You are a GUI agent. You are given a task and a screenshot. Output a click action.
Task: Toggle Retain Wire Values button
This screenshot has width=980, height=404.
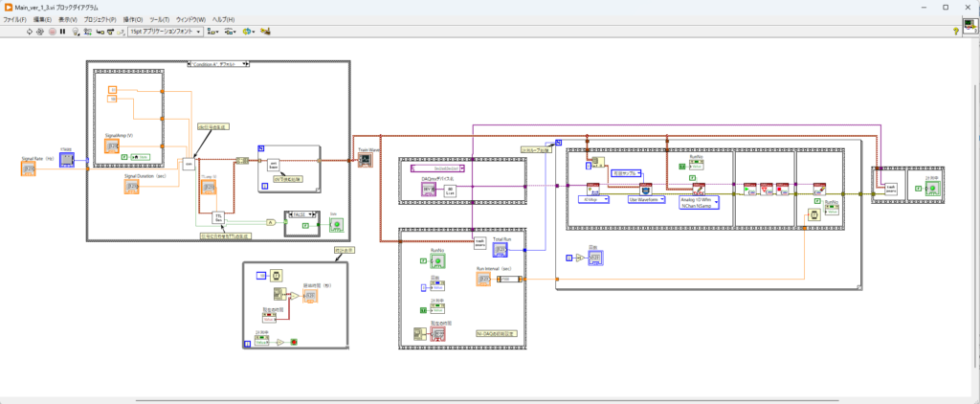tap(88, 31)
